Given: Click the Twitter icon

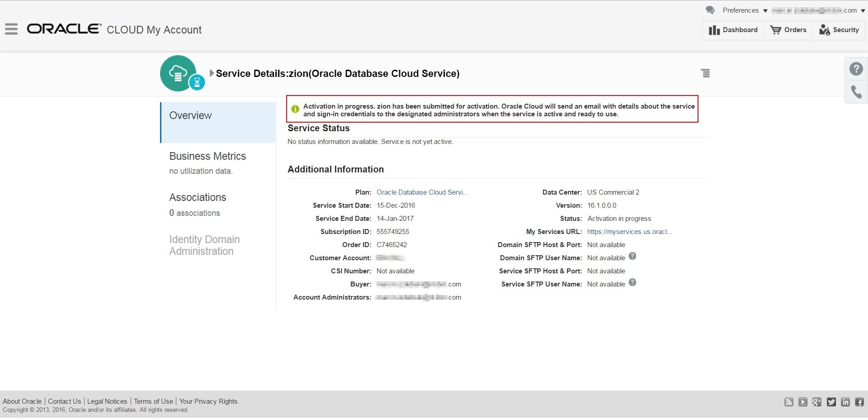Looking at the screenshot, I should (x=831, y=402).
